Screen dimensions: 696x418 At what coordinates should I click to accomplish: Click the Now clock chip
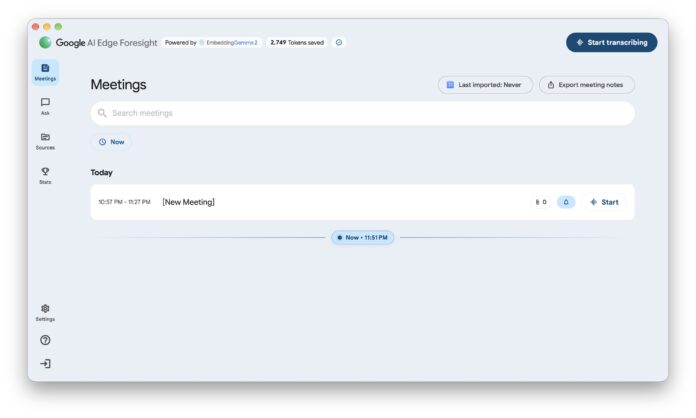click(x=111, y=142)
